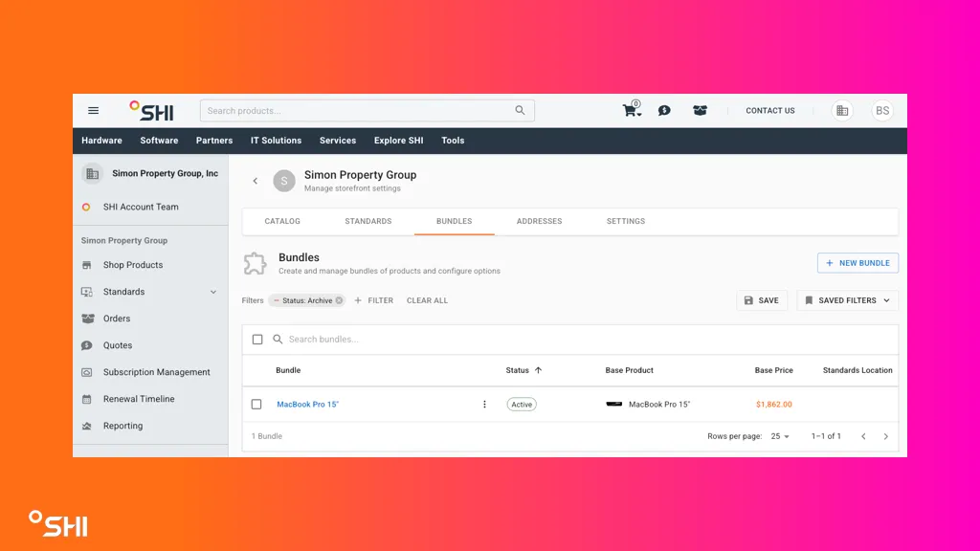Click the Simon Property Group, Inc building icon
Viewport: 980px width, 551px height.
pyautogui.click(x=93, y=174)
